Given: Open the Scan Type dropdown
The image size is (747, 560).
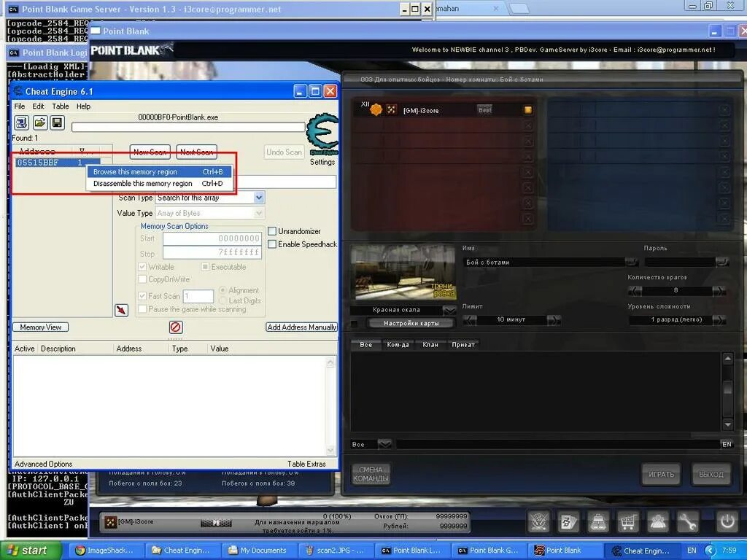Looking at the screenshot, I should (259, 197).
